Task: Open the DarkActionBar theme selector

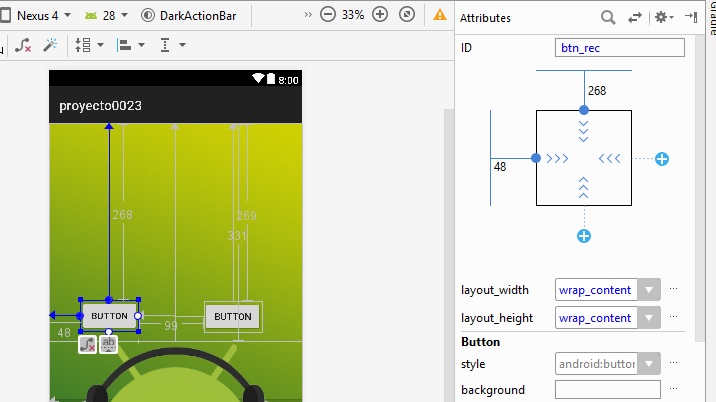Action: click(188, 15)
